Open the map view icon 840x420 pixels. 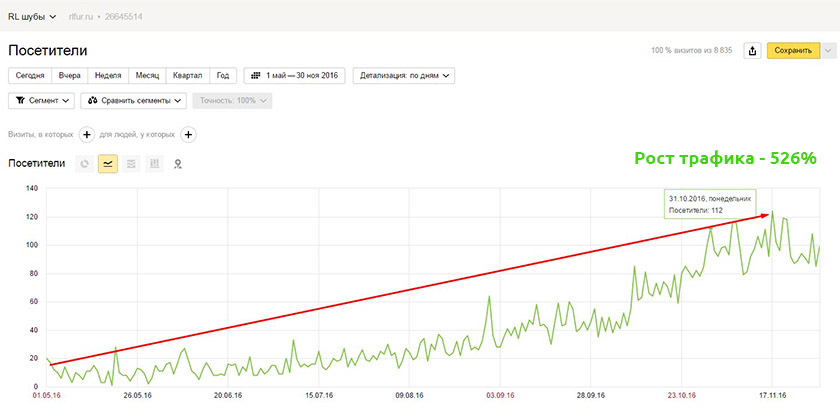tap(178, 164)
